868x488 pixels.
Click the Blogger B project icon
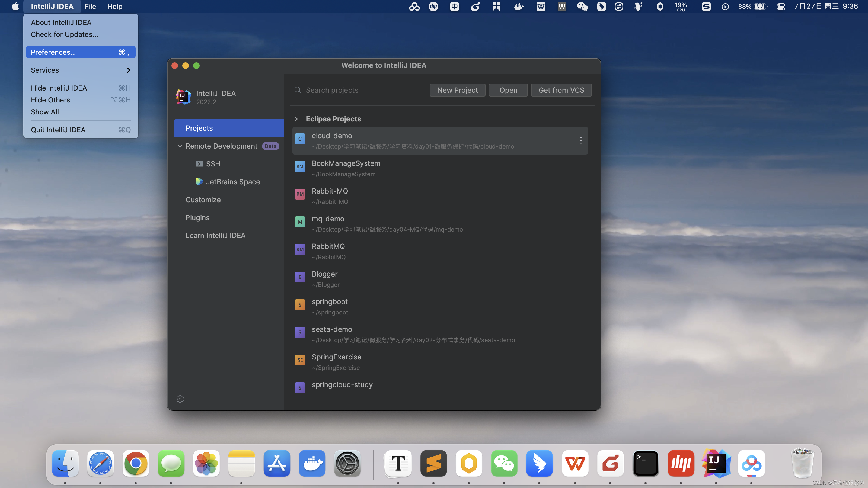click(x=299, y=277)
